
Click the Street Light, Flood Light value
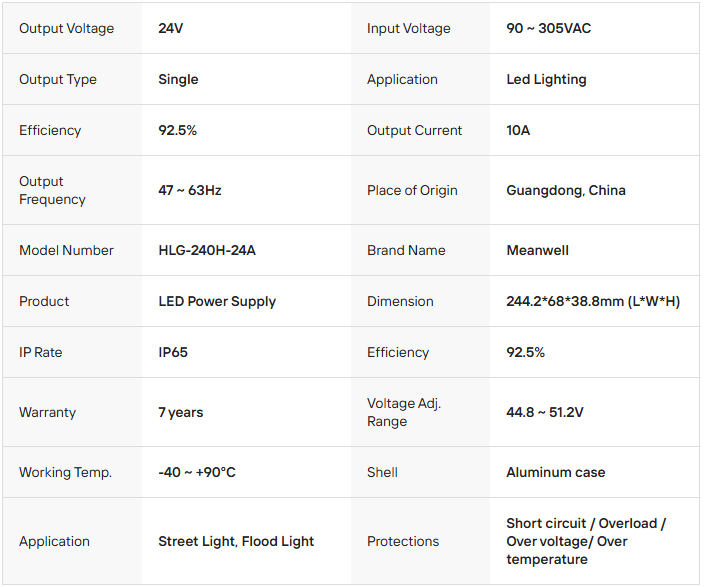pyautogui.click(x=236, y=541)
